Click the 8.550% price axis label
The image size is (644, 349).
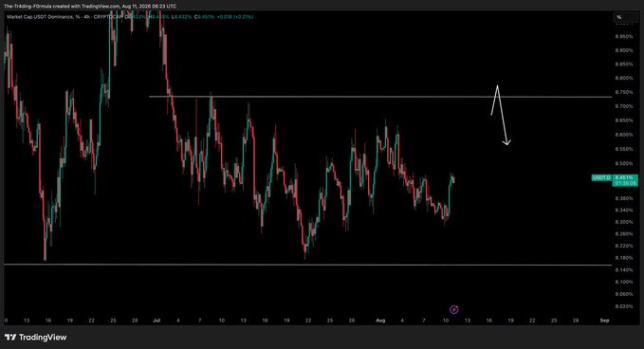(x=624, y=149)
